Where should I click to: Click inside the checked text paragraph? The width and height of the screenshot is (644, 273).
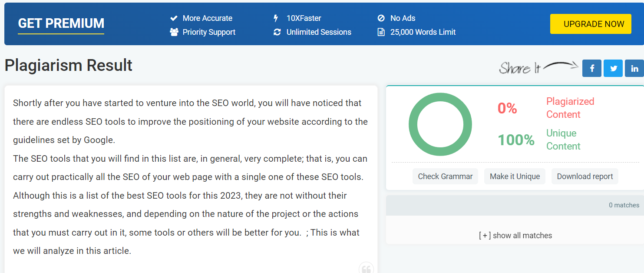point(191,177)
